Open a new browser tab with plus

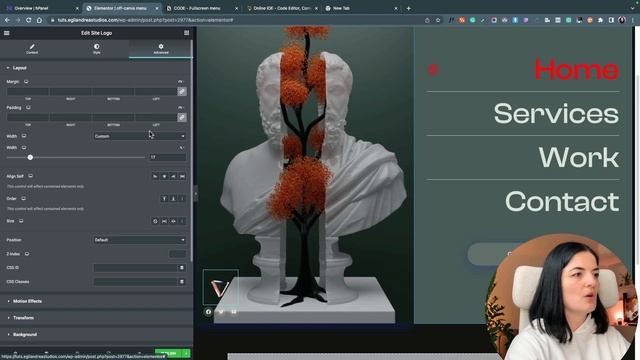coord(409,8)
